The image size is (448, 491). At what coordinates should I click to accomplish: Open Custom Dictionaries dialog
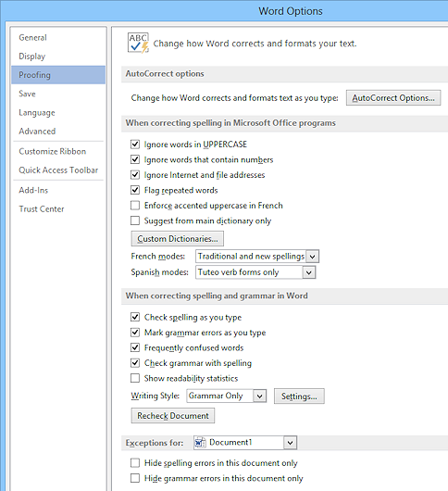(x=178, y=239)
